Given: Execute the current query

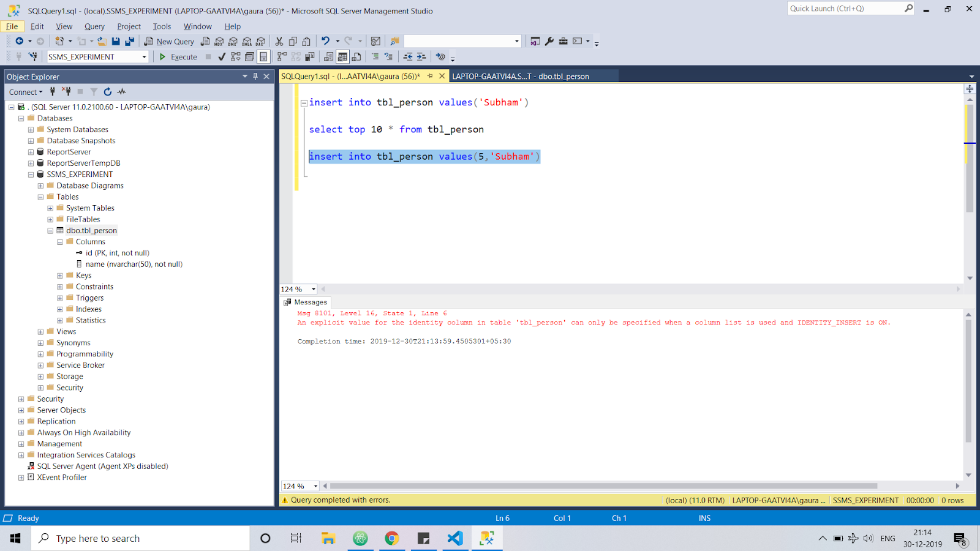Looking at the screenshot, I should [x=178, y=56].
